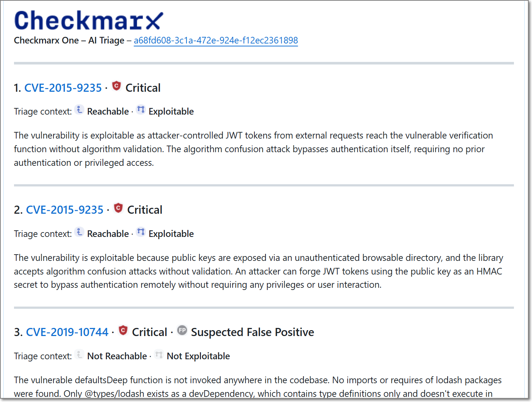532x402 pixels.
Task: Click the Critical shield icon in finding 1
Action: 117,86
